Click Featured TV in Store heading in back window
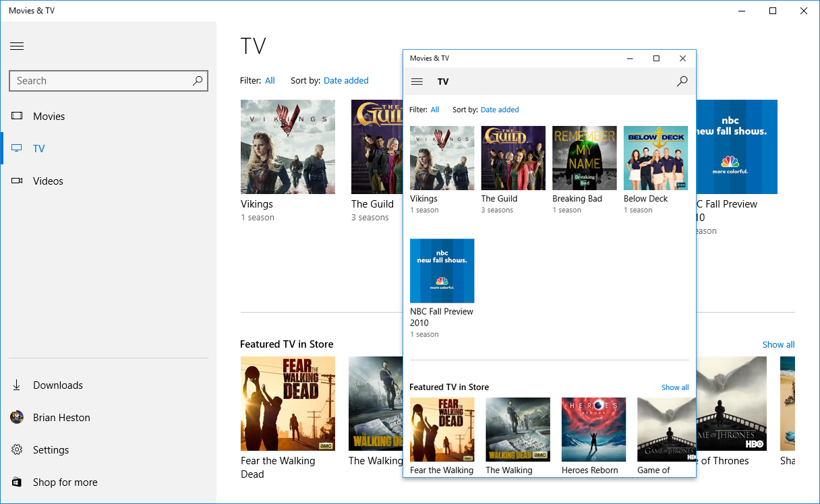This screenshot has width=820, height=504. (287, 344)
